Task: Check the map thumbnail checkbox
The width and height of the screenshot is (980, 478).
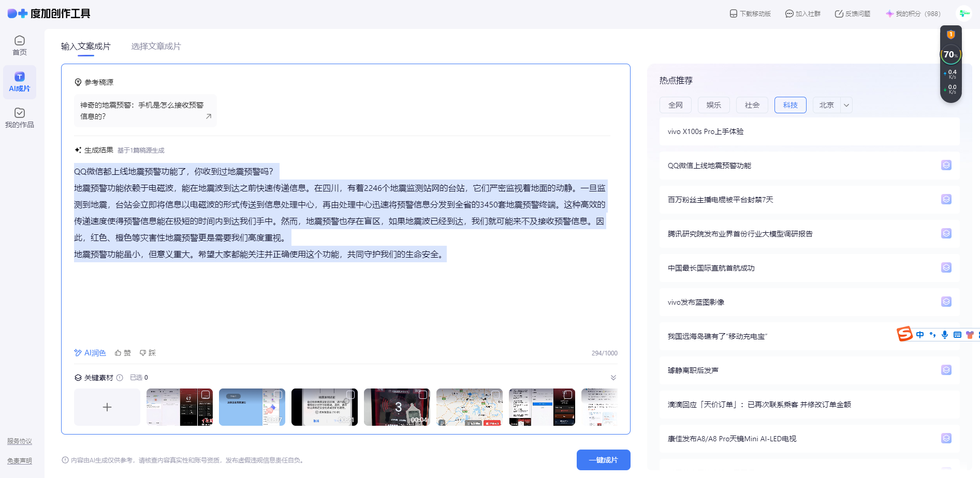Action: [x=495, y=395]
